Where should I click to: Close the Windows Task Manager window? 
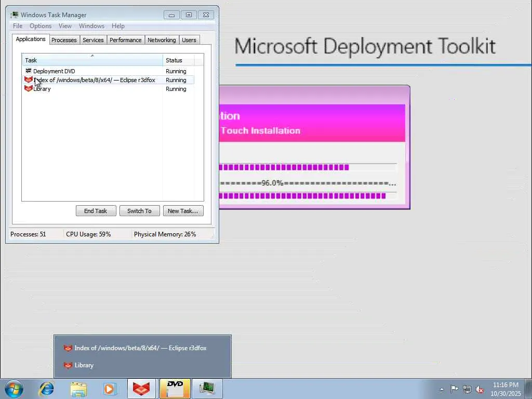pos(206,15)
